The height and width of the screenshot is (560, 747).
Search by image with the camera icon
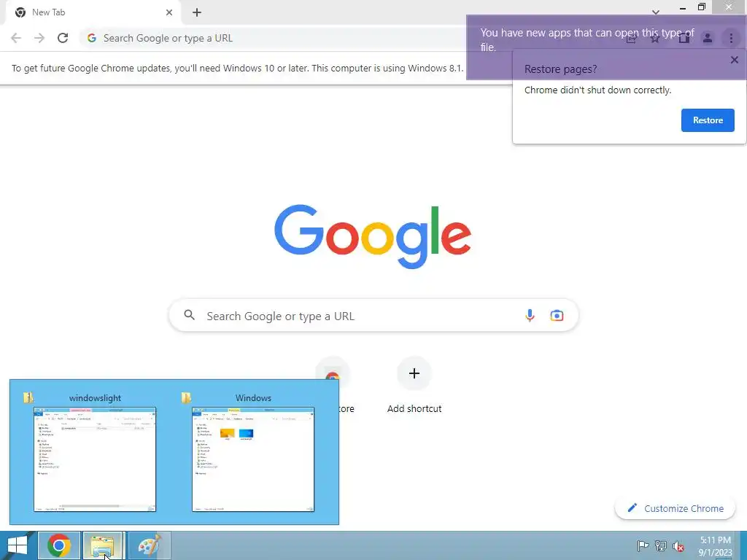(557, 315)
